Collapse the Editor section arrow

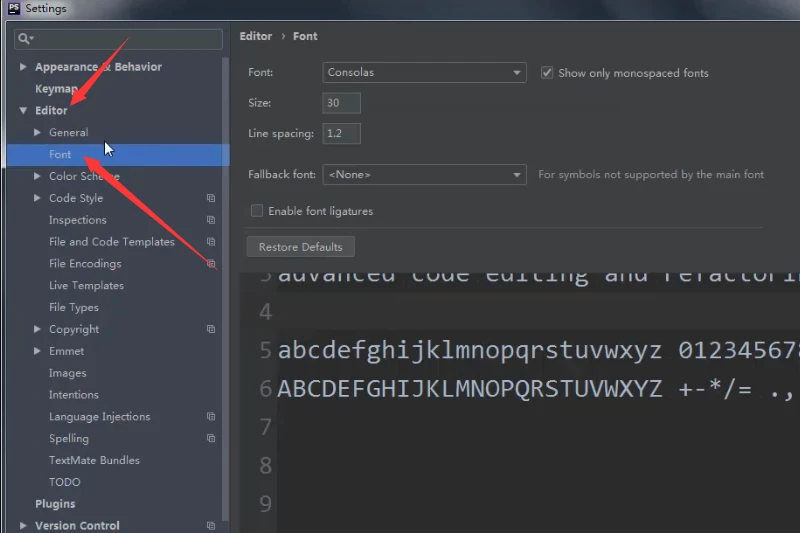[23, 110]
